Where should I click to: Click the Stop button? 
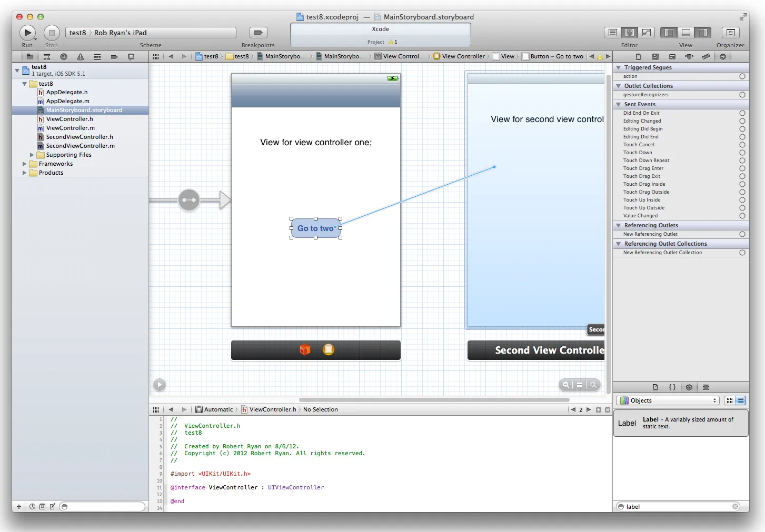point(52,33)
